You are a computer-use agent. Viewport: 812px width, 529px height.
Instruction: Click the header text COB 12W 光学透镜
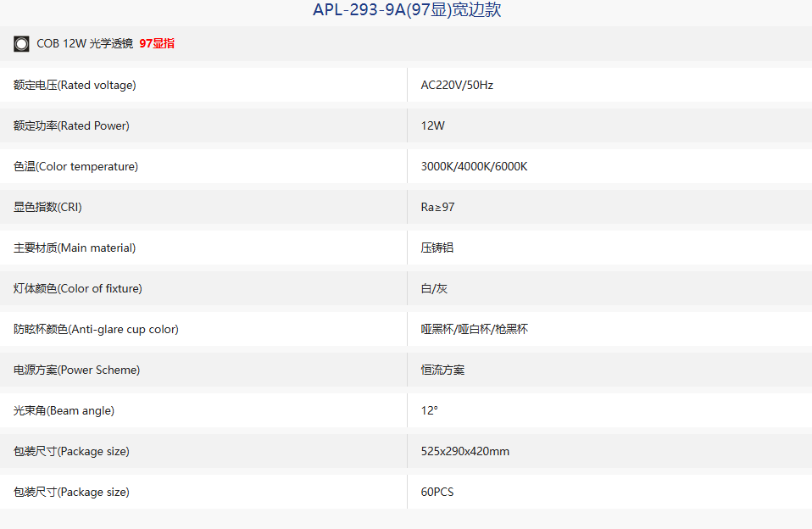[x=85, y=43]
